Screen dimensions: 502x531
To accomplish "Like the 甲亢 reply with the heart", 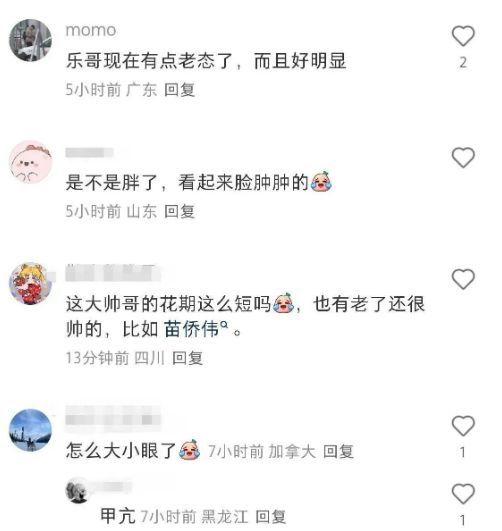I will (463, 494).
